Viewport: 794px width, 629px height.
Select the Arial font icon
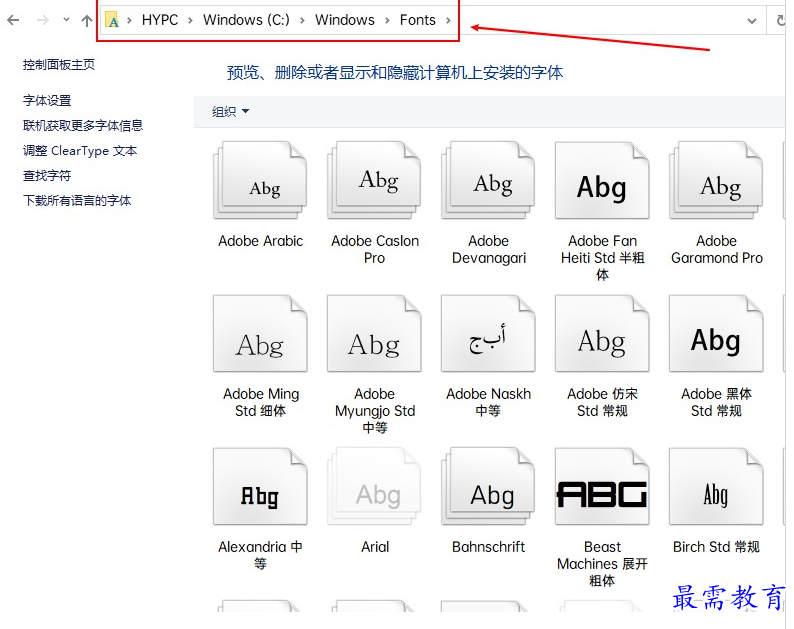pos(374,487)
